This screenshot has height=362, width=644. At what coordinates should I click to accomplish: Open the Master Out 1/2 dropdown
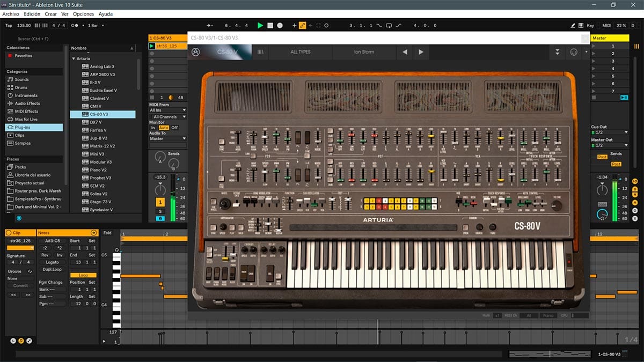[x=610, y=145]
